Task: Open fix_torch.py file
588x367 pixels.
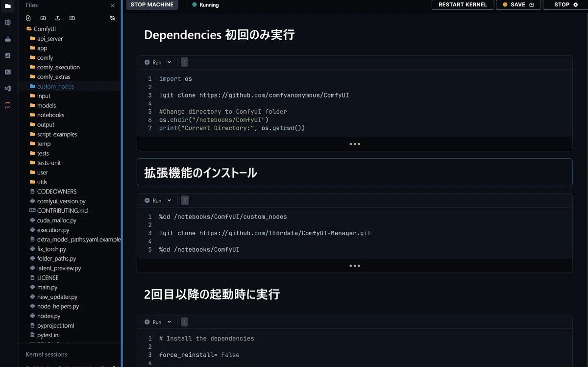Action: coord(48,249)
